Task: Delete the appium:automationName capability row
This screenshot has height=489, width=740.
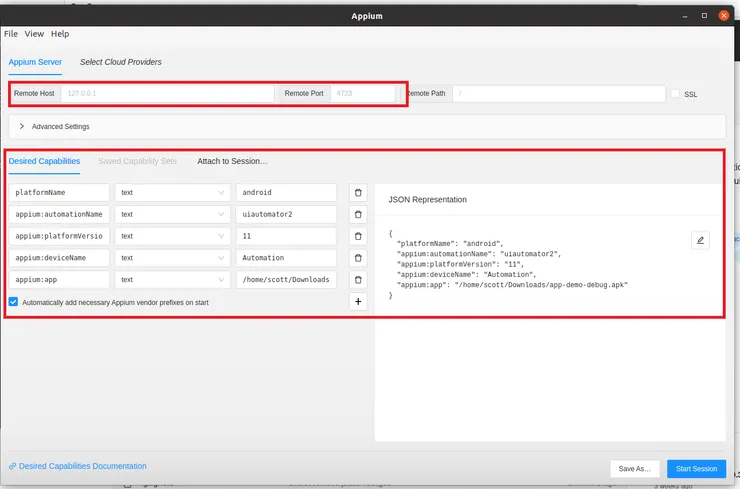Action: [358, 214]
